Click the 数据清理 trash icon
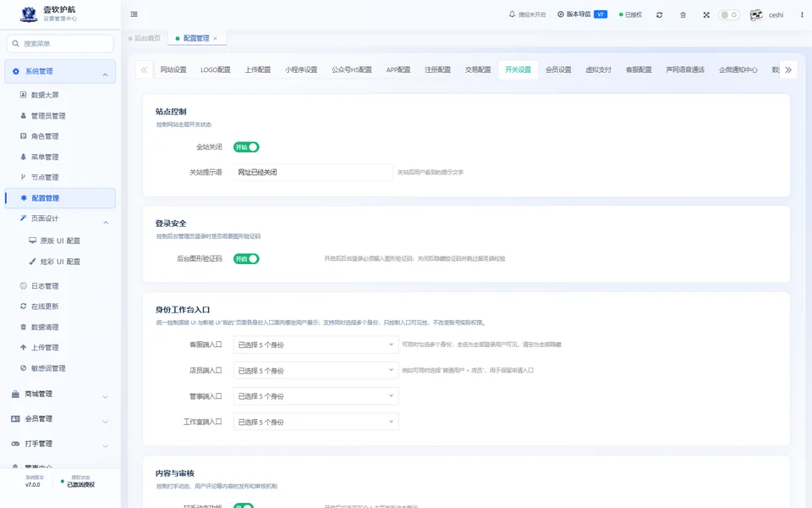Viewport: 812px width, 508px height. click(x=24, y=327)
